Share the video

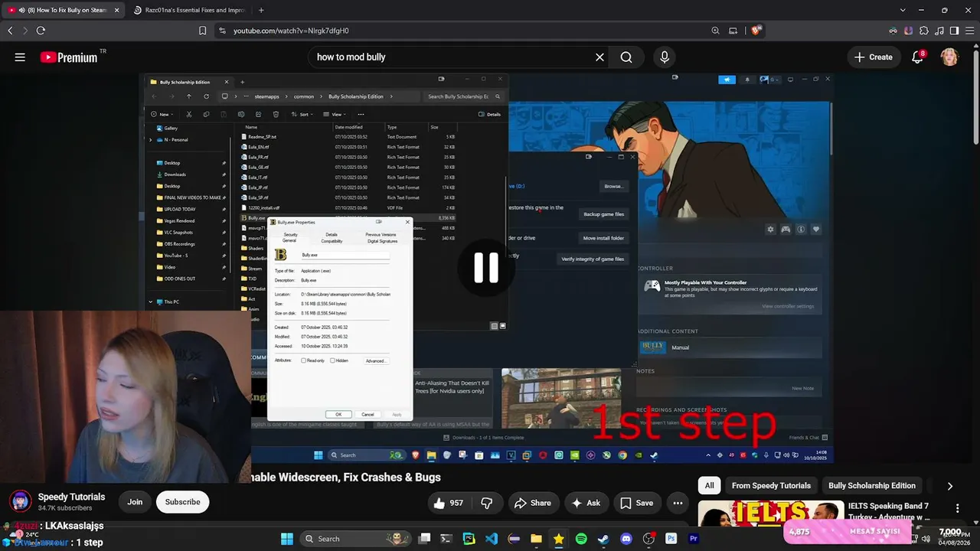pyautogui.click(x=533, y=503)
